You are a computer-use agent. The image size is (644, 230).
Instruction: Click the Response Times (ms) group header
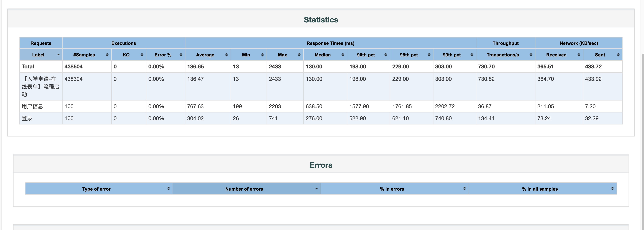pyautogui.click(x=330, y=43)
